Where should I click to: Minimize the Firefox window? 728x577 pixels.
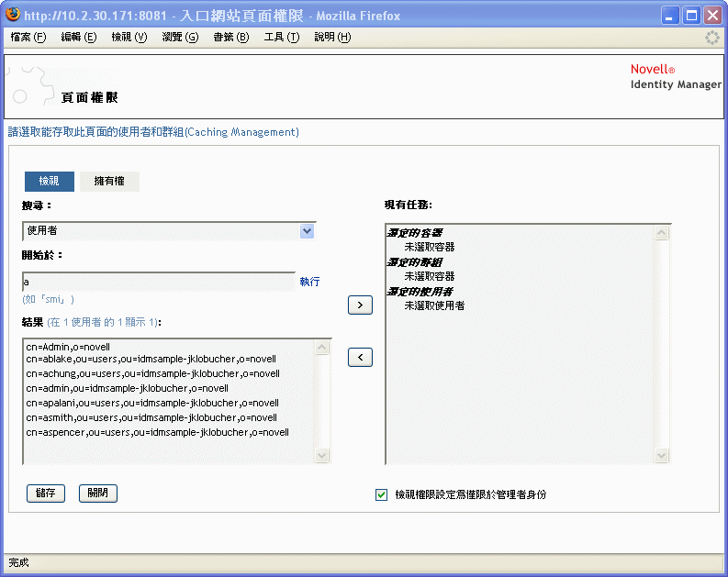tap(669, 16)
